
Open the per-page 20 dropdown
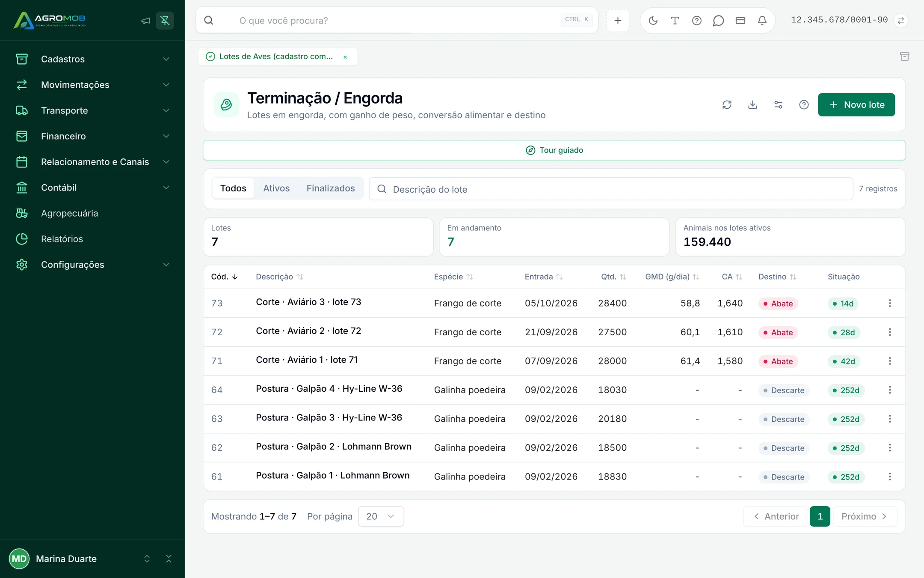381,516
